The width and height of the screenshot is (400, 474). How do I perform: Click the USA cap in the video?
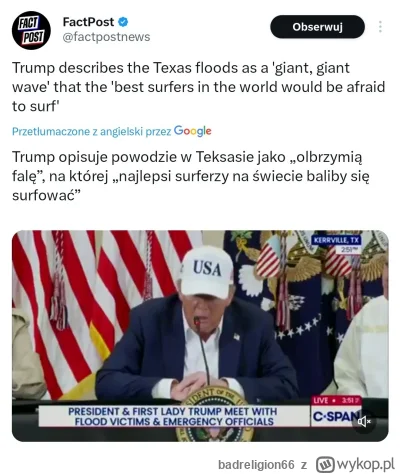(206, 272)
